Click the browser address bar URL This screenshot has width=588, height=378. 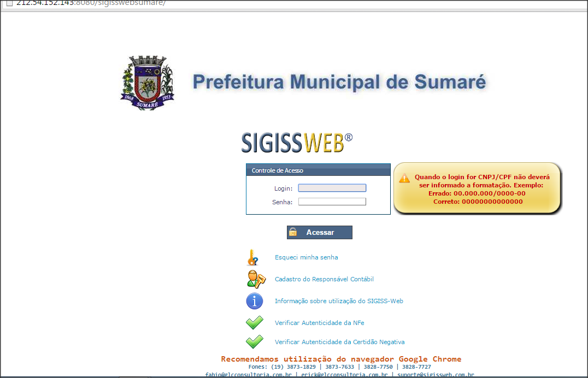[x=91, y=3]
